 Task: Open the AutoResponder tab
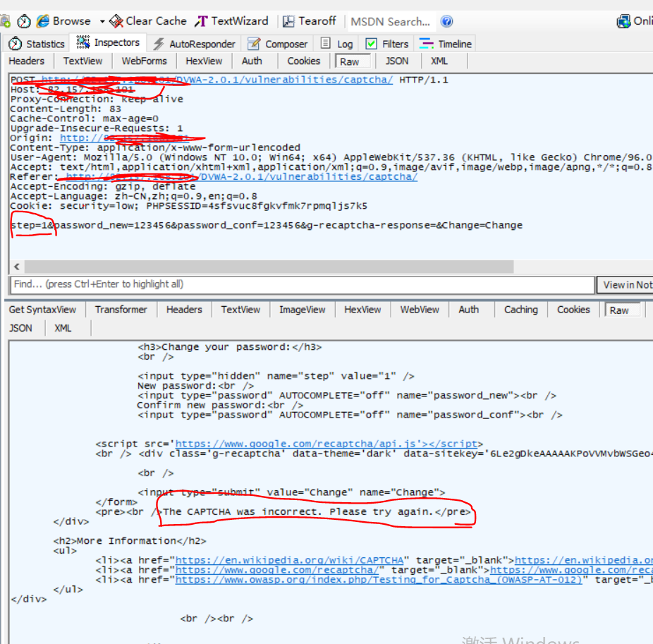tap(194, 44)
